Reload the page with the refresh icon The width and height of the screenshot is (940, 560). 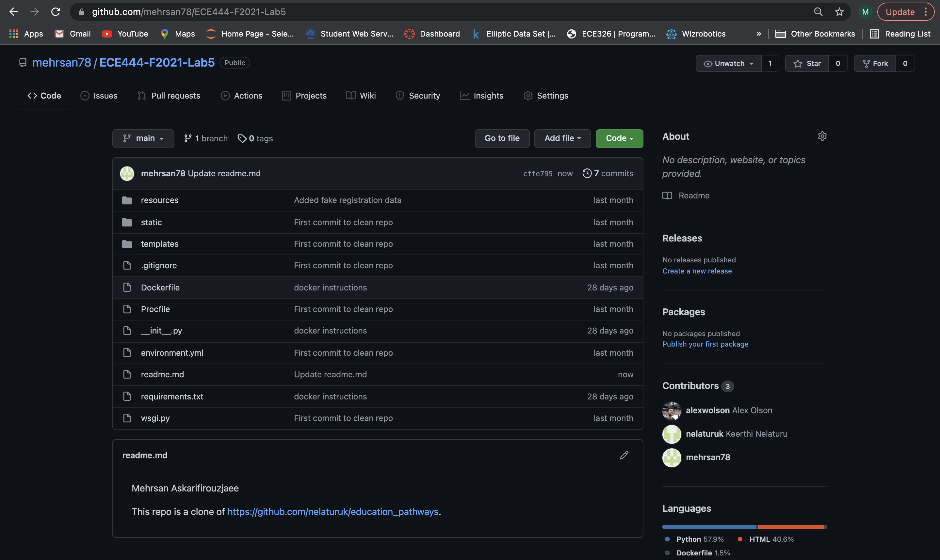(x=56, y=12)
